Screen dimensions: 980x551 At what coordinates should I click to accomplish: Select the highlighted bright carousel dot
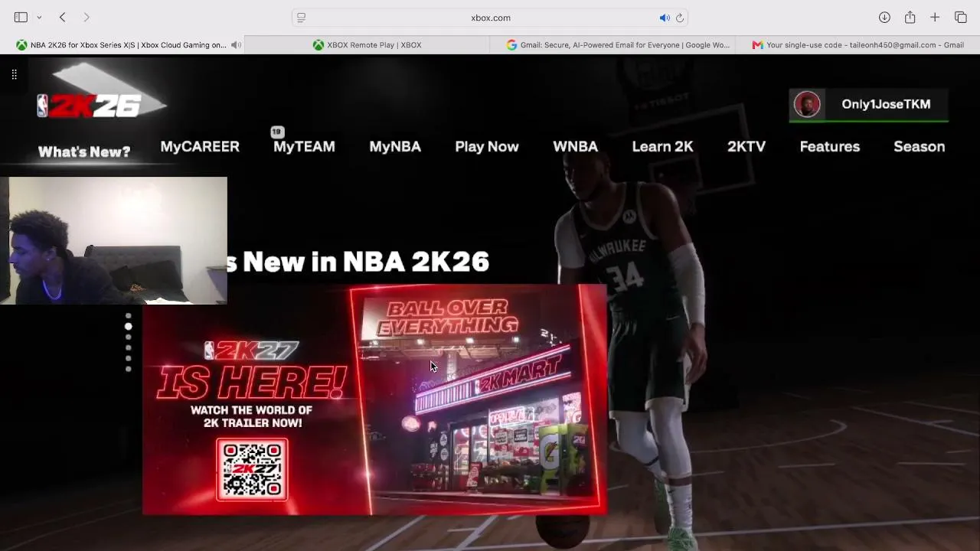coord(128,326)
